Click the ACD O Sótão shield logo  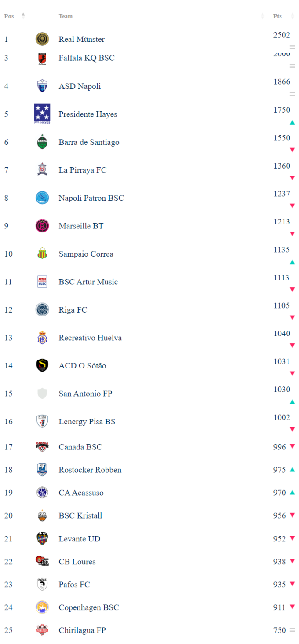click(x=42, y=365)
